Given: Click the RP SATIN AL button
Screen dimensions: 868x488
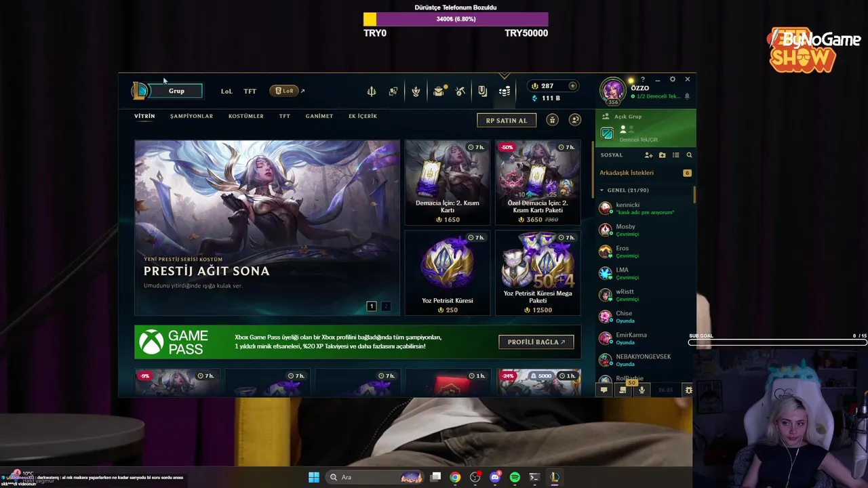Looking at the screenshot, I should [507, 120].
